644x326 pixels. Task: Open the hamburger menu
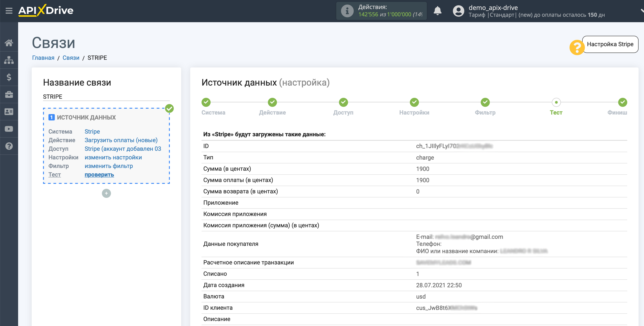pyautogui.click(x=9, y=11)
